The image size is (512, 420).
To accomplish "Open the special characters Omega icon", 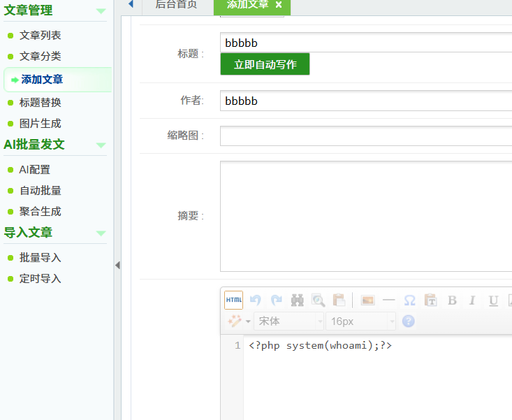I will click(409, 300).
